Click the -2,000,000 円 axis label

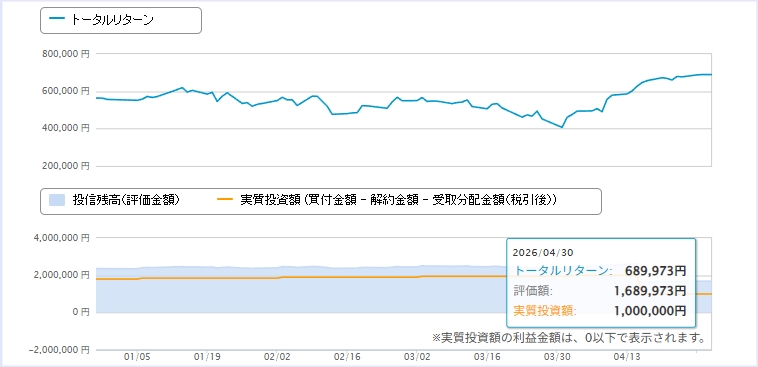click(59, 350)
